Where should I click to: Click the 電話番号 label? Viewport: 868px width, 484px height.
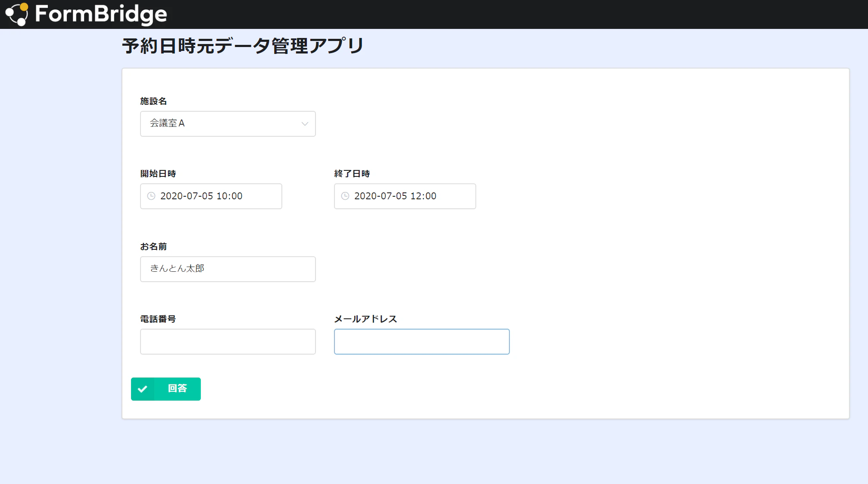158,319
